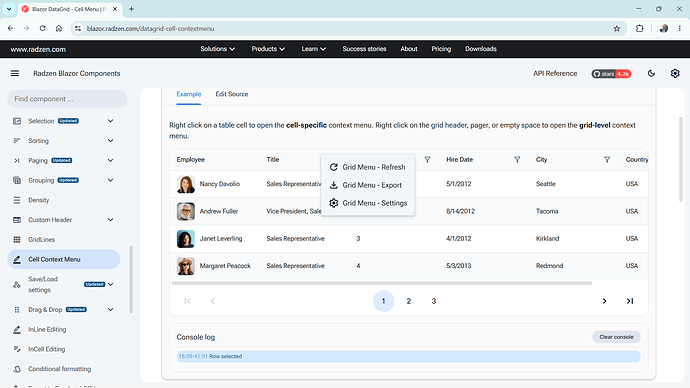Open the Downloads link

[x=481, y=49]
